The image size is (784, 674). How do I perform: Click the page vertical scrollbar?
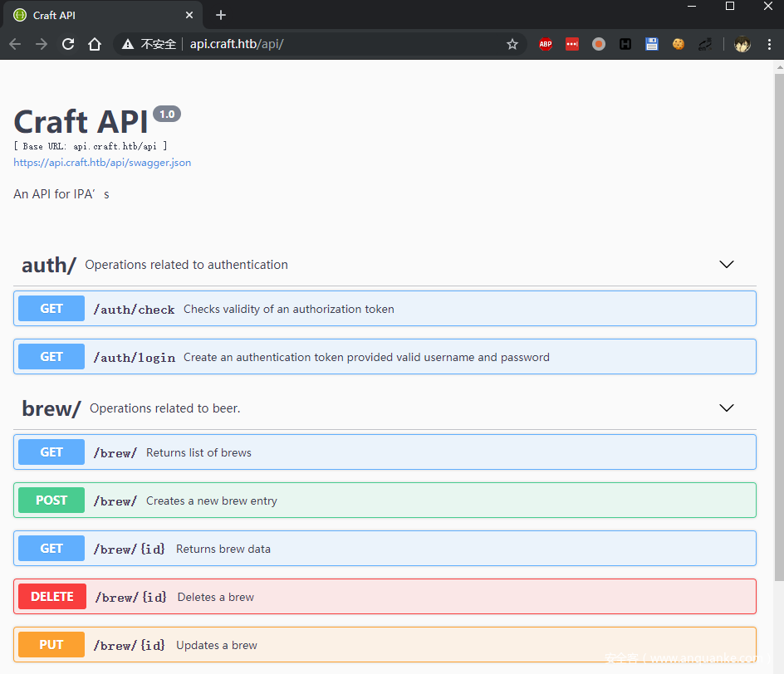[x=778, y=332]
